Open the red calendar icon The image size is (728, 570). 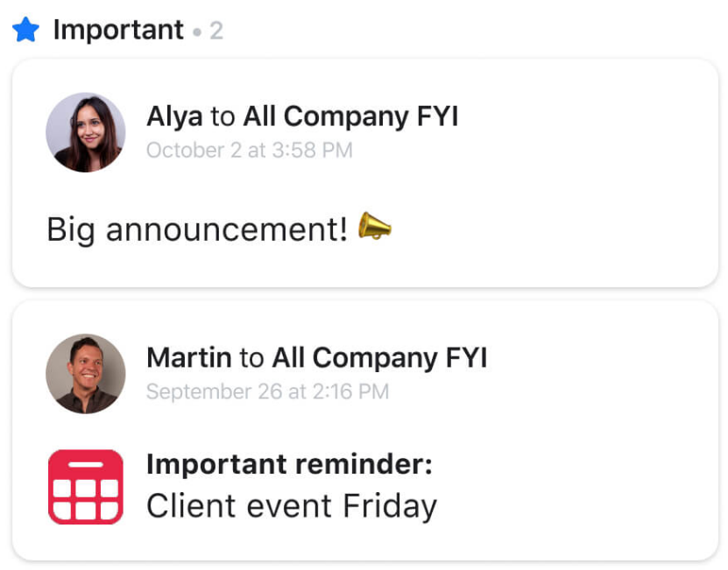[85, 487]
